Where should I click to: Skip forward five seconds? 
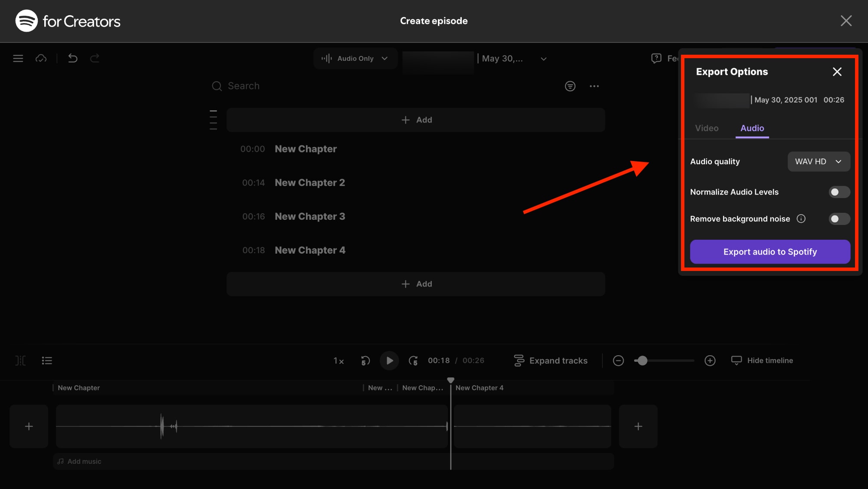click(x=413, y=360)
